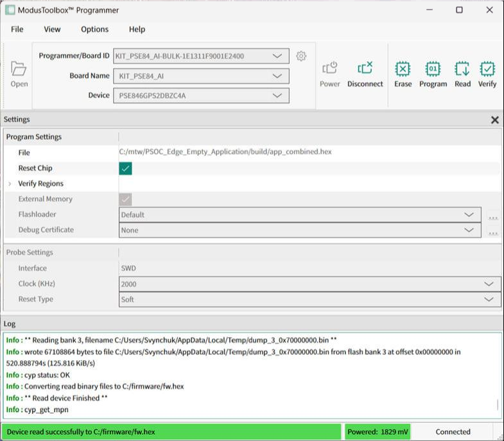Open the Clock (KHz) dropdown
Screen dimensions: 504x441
pos(310,284)
